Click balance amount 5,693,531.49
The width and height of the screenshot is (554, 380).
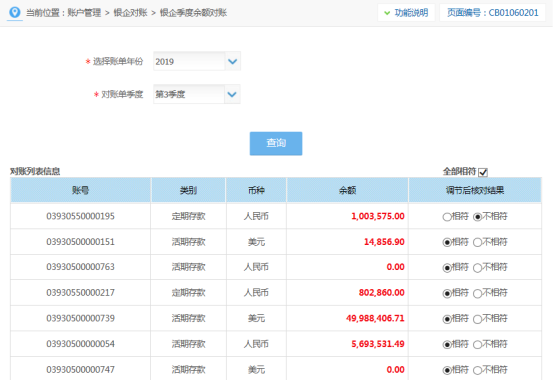(x=378, y=344)
